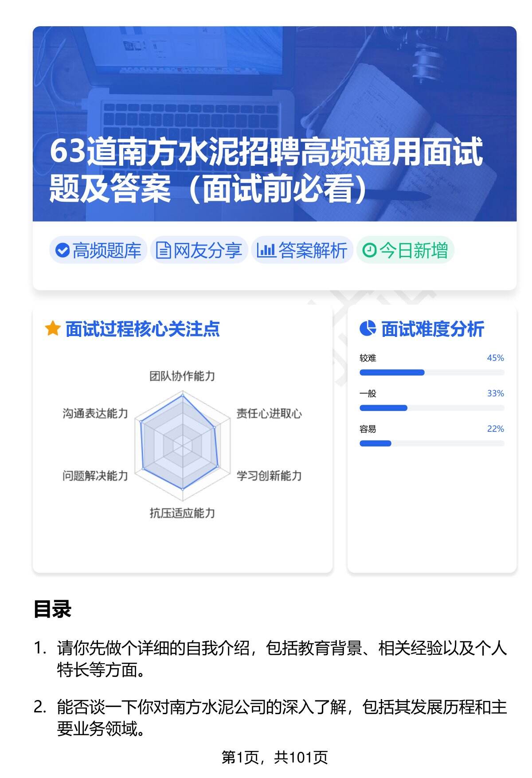This screenshot has height=778, width=532.
Task: Click the orange star icon
Action: coord(53,329)
